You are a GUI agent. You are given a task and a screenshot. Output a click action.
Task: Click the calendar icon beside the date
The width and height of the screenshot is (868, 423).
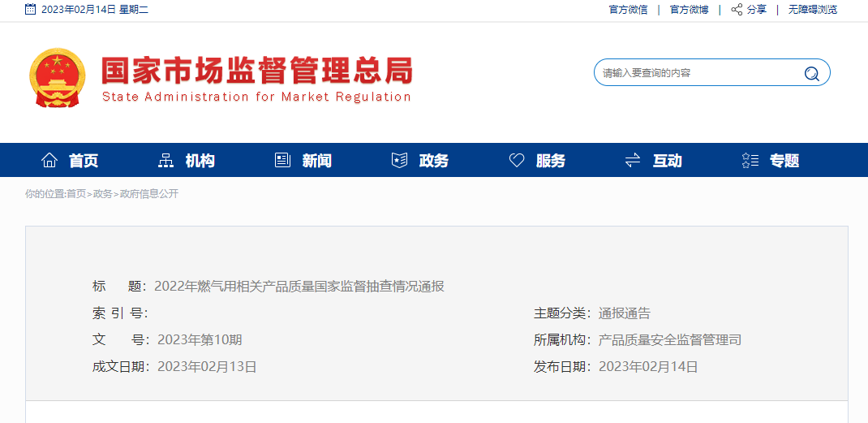[x=31, y=9]
